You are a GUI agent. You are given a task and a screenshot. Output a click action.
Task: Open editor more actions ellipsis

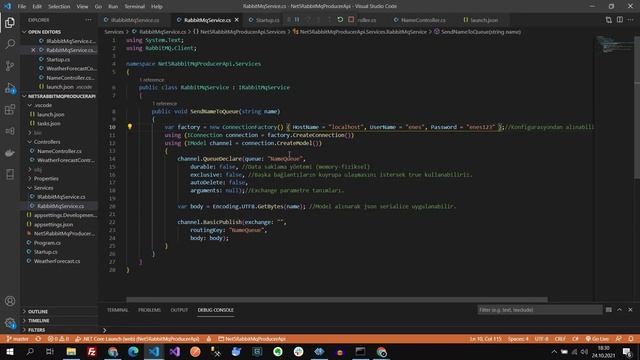point(631,20)
